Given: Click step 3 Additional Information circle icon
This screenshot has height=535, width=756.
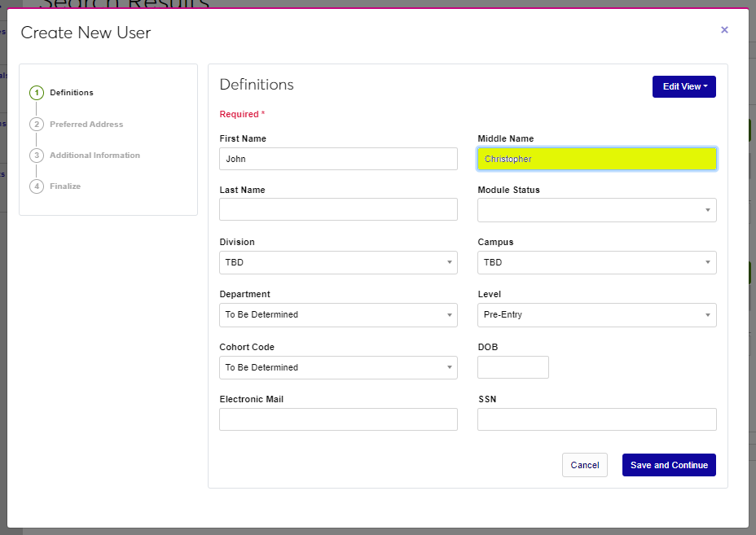Looking at the screenshot, I should point(37,156).
